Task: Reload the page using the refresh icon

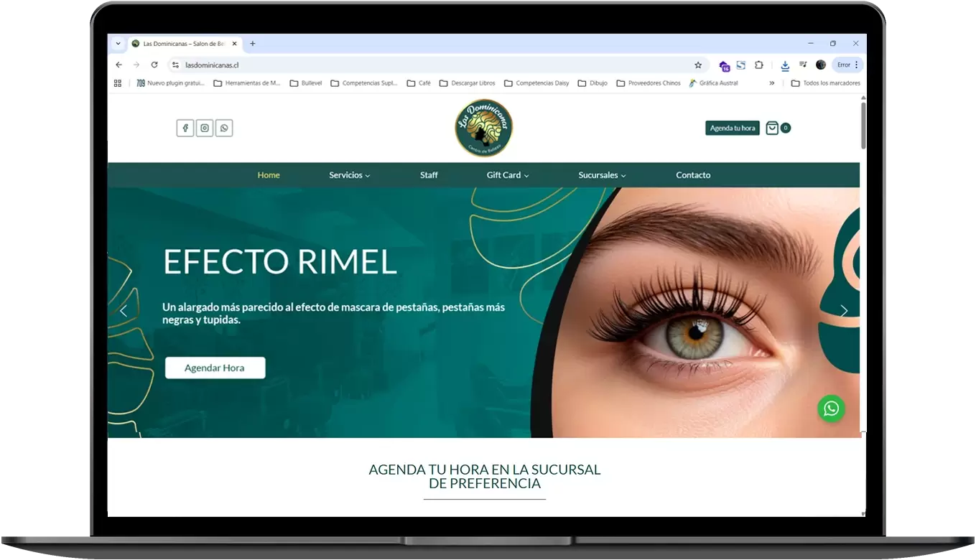Action: [x=154, y=65]
